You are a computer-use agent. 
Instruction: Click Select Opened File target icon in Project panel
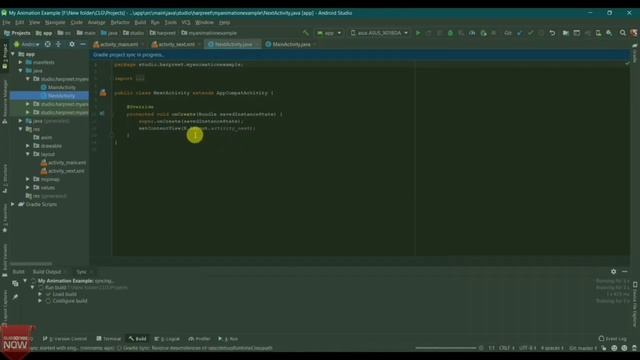pyautogui.click(x=48, y=44)
